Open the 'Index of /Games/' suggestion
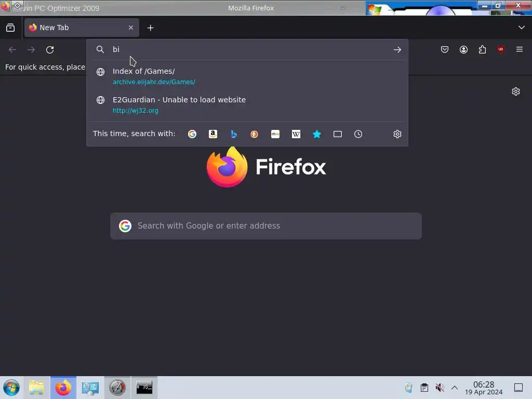Screen dimensions: 532x399 tap(247, 76)
